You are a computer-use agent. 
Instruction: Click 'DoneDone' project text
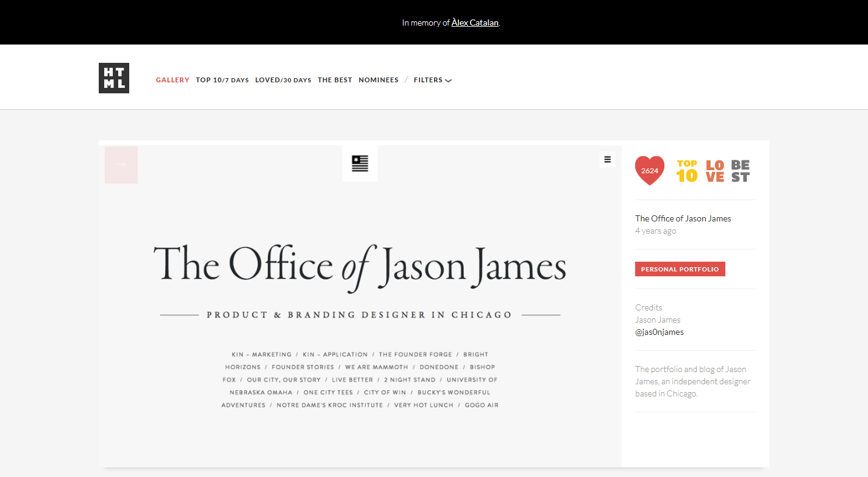point(439,367)
